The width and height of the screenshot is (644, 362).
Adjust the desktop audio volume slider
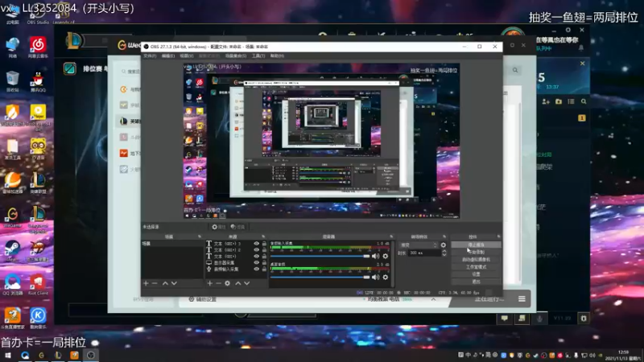tap(320, 277)
